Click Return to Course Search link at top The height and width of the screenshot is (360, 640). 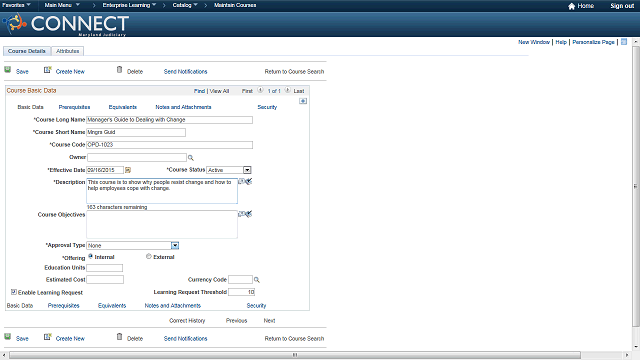pyautogui.click(x=294, y=71)
